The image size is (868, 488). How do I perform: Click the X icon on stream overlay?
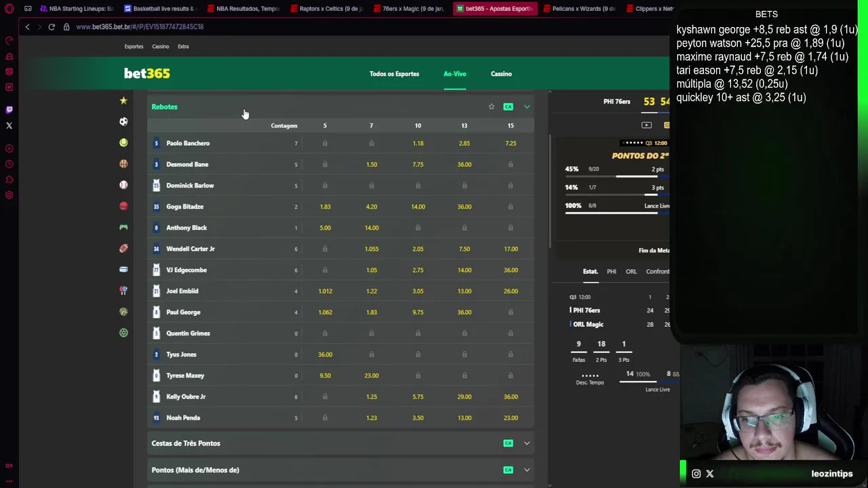click(710, 474)
